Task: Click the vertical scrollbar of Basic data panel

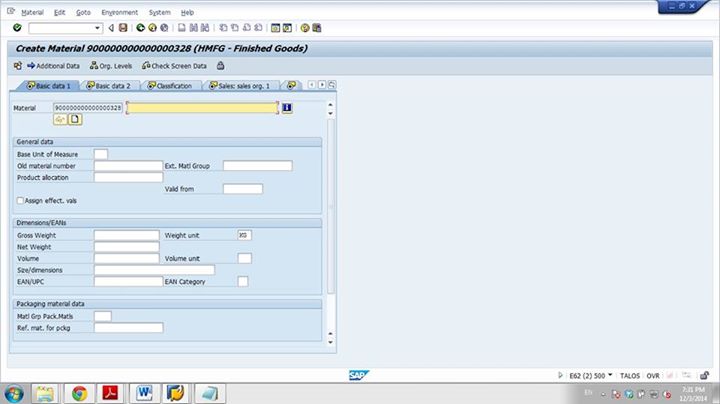Action: click(331, 207)
